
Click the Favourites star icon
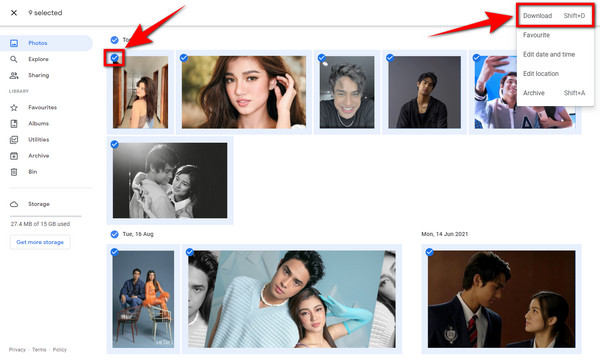click(x=14, y=108)
